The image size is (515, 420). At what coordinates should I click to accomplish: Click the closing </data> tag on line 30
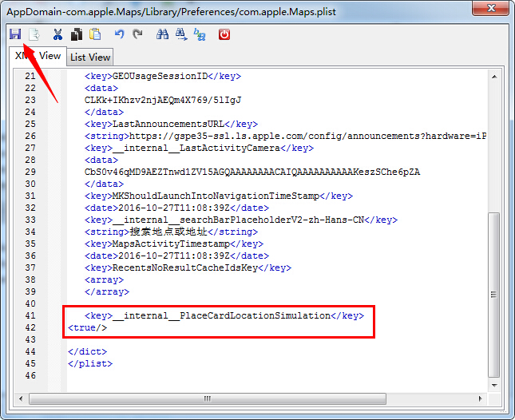click(x=104, y=184)
